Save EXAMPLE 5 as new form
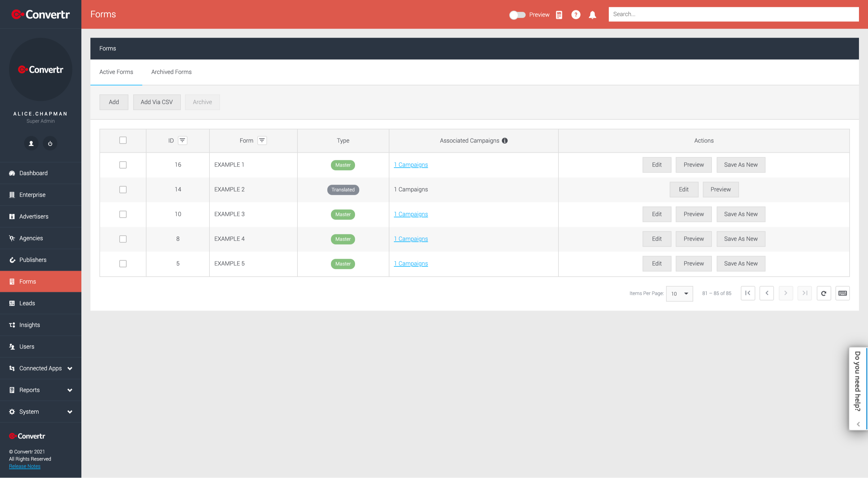 point(741,264)
